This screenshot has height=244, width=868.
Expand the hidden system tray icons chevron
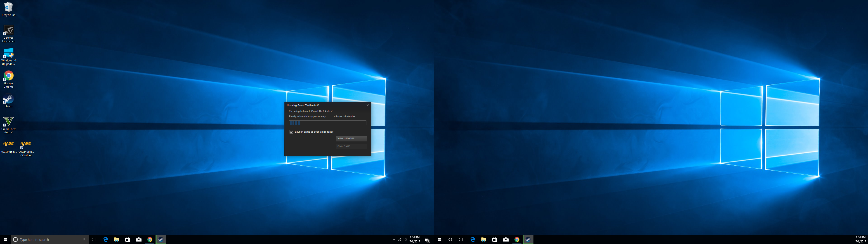tap(394, 240)
